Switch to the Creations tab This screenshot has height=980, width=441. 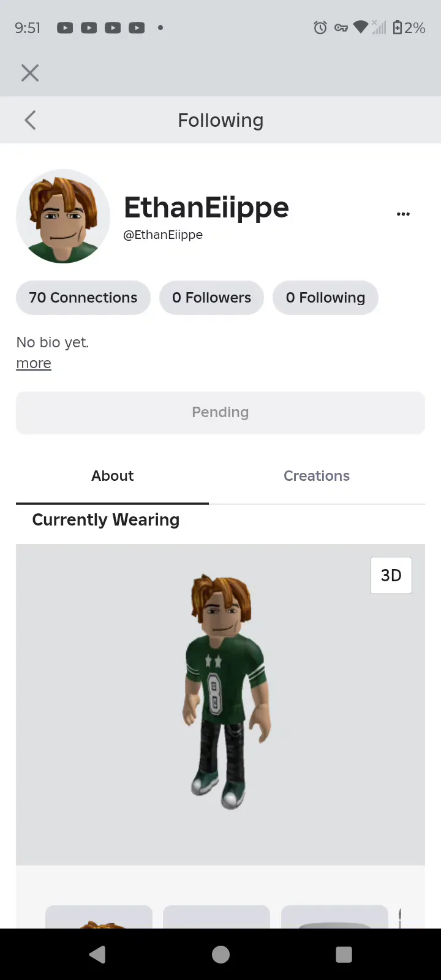point(317,476)
